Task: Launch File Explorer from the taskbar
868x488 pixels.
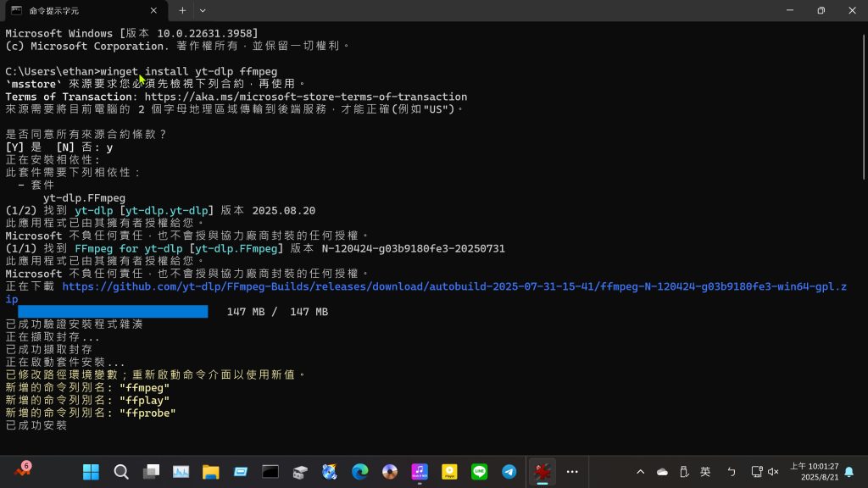Action: (x=210, y=472)
